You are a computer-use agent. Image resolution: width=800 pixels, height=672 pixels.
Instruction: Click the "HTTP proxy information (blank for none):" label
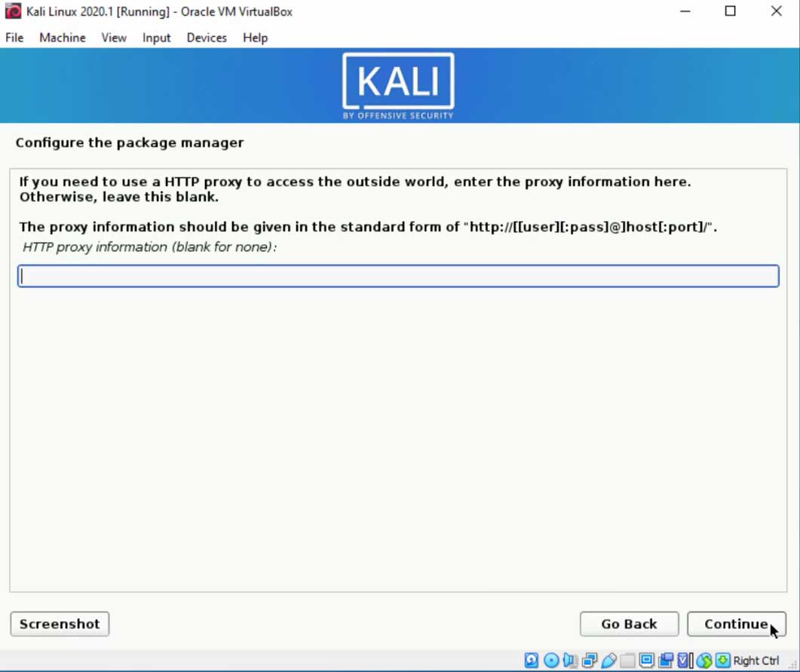click(x=149, y=247)
